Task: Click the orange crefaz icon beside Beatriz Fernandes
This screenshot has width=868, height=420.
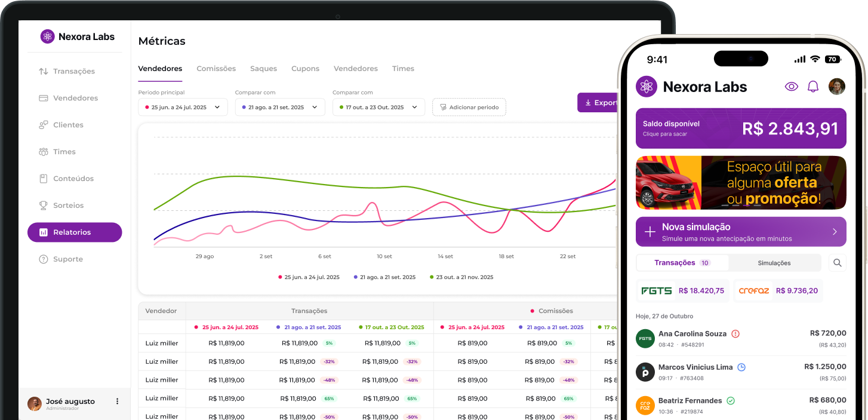Action: 645,406
